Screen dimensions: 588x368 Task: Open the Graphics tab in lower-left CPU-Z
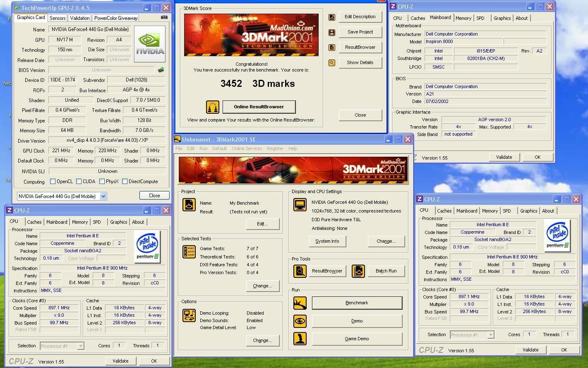118,222
